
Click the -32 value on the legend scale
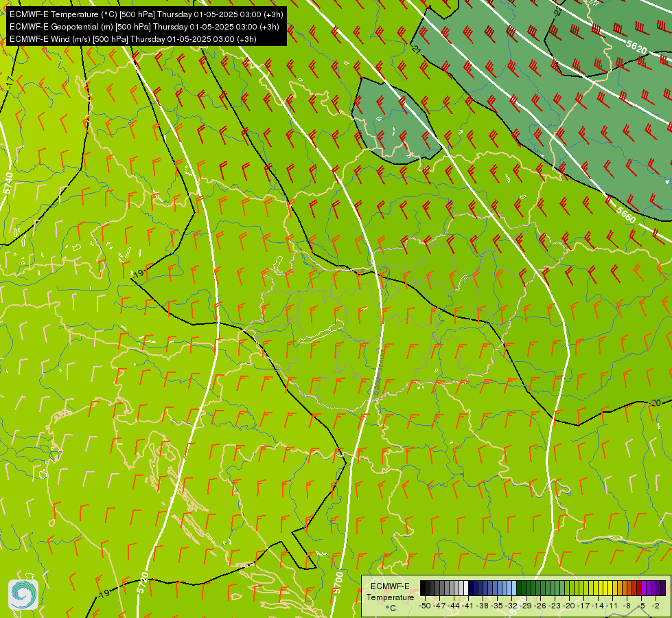tap(511, 606)
